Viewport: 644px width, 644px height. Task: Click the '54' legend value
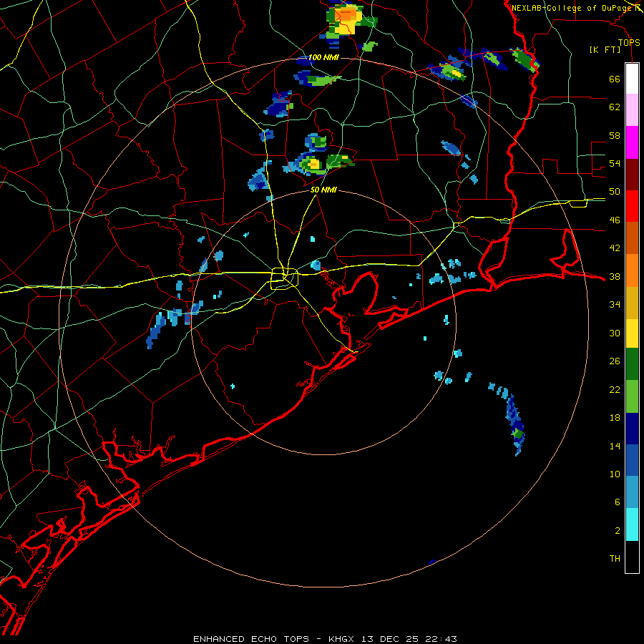click(615, 163)
